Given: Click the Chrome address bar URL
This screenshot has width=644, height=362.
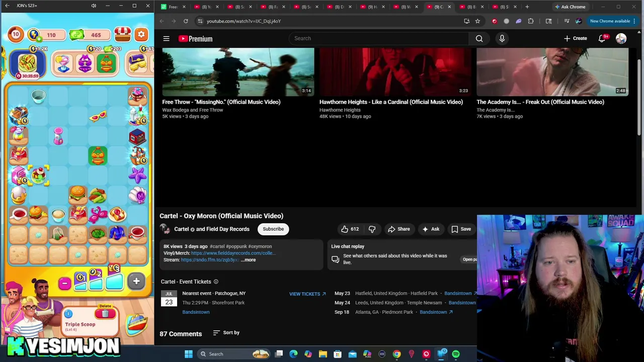Looking at the screenshot, I should pos(244,21).
